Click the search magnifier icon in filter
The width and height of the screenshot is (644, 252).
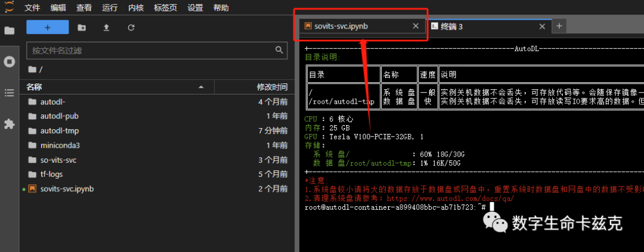[x=279, y=50]
